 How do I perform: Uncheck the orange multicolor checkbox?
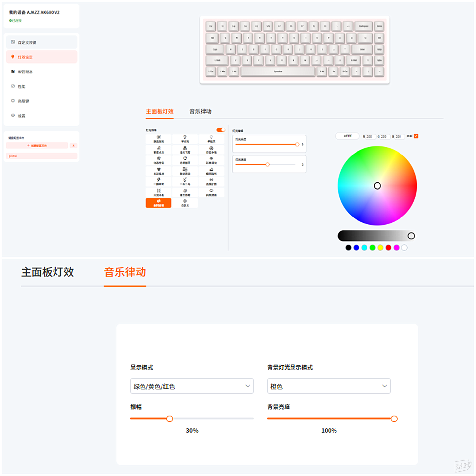pyautogui.click(x=416, y=136)
